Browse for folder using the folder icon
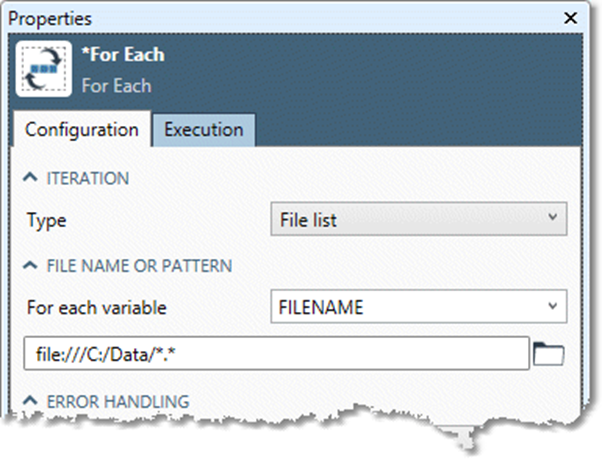The image size is (602, 461). [550, 352]
